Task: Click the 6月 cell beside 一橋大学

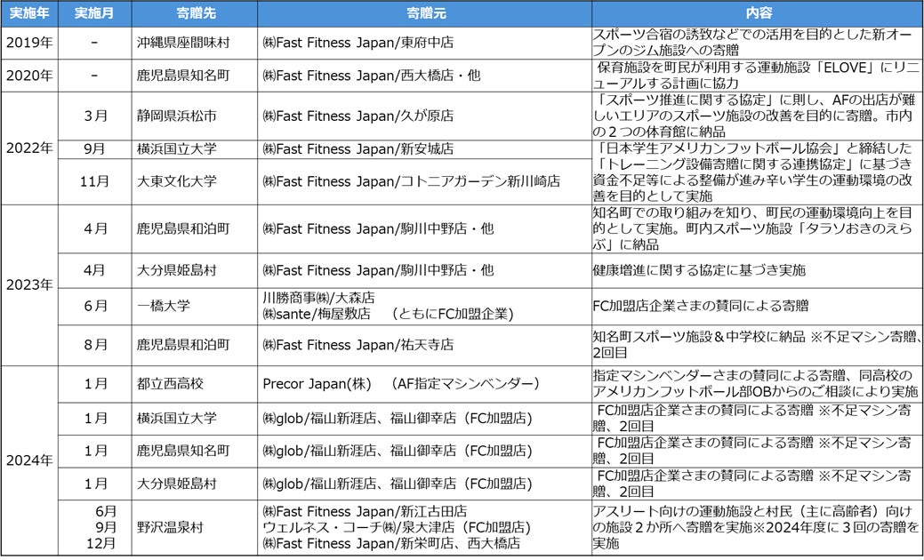Action: coord(94,306)
